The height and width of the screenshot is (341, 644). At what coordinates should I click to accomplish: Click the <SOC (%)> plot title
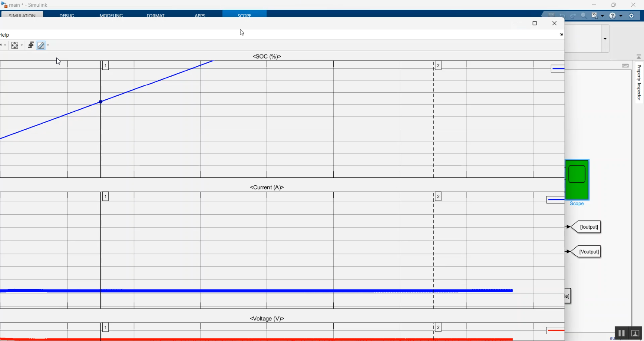[x=267, y=56]
